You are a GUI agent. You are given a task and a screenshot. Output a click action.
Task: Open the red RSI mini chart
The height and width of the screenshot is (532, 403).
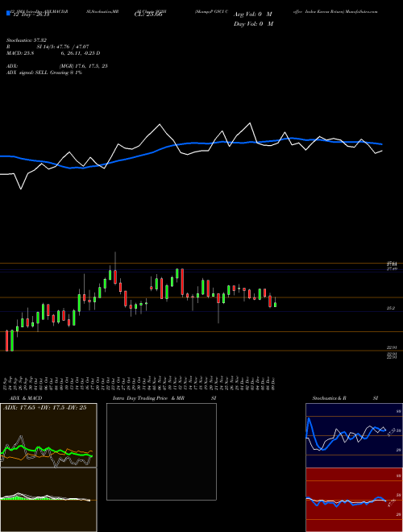(354, 500)
